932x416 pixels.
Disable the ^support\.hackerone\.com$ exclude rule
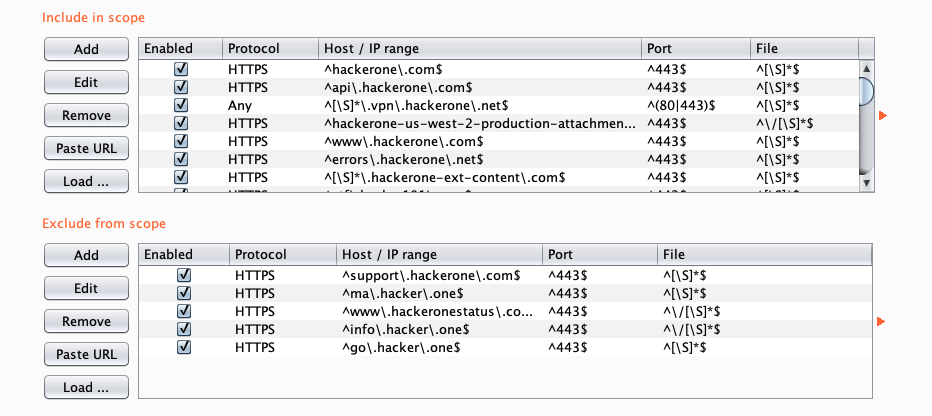click(x=184, y=274)
